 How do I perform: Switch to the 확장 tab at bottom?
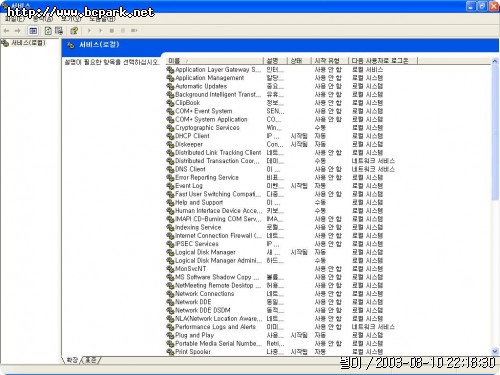72,360
